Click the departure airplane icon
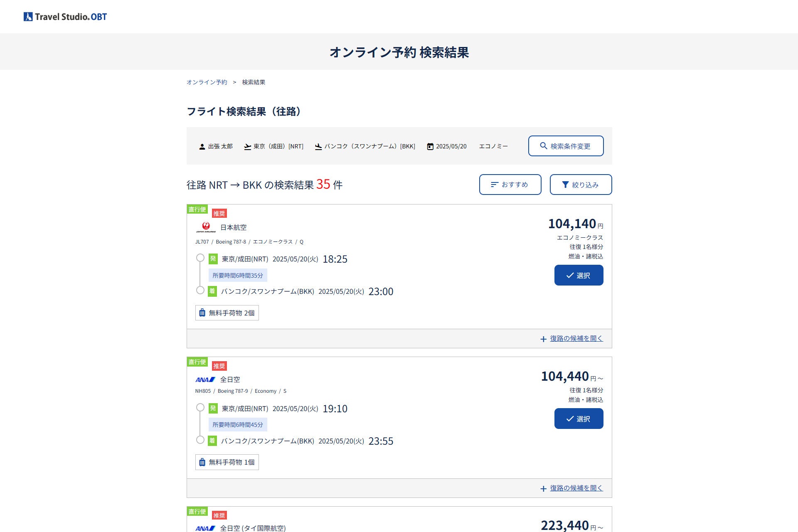This screenshot has width=798, height=532. [247, 147]
